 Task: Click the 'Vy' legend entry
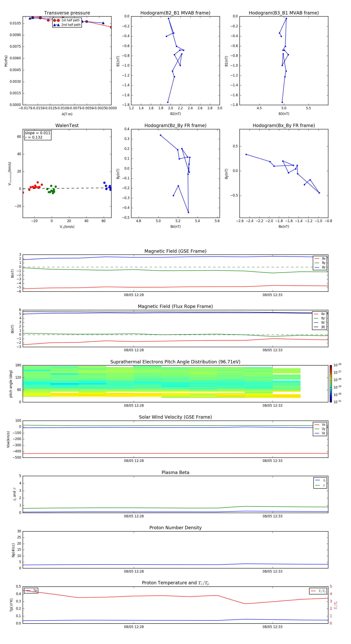[x=320, y=429]
